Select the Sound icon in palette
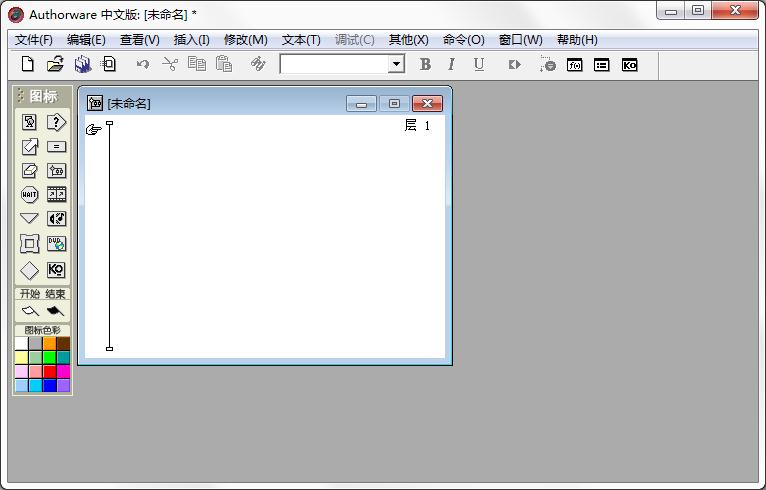 [x=56, y=218]
